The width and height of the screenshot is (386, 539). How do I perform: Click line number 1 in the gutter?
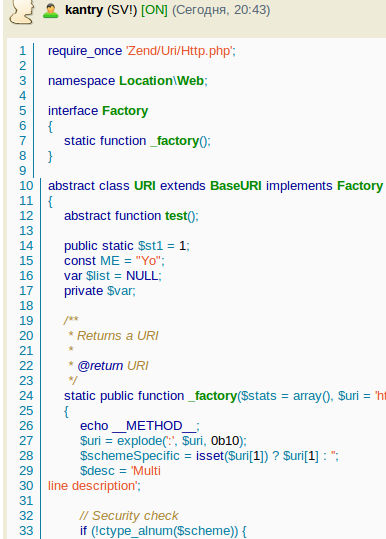[23, 51]
